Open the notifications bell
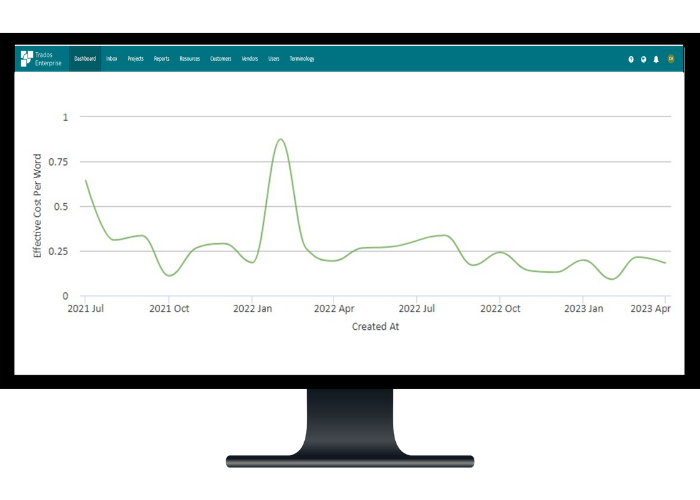This screenshot has width=700, height=500. click(x=656, y=59)
